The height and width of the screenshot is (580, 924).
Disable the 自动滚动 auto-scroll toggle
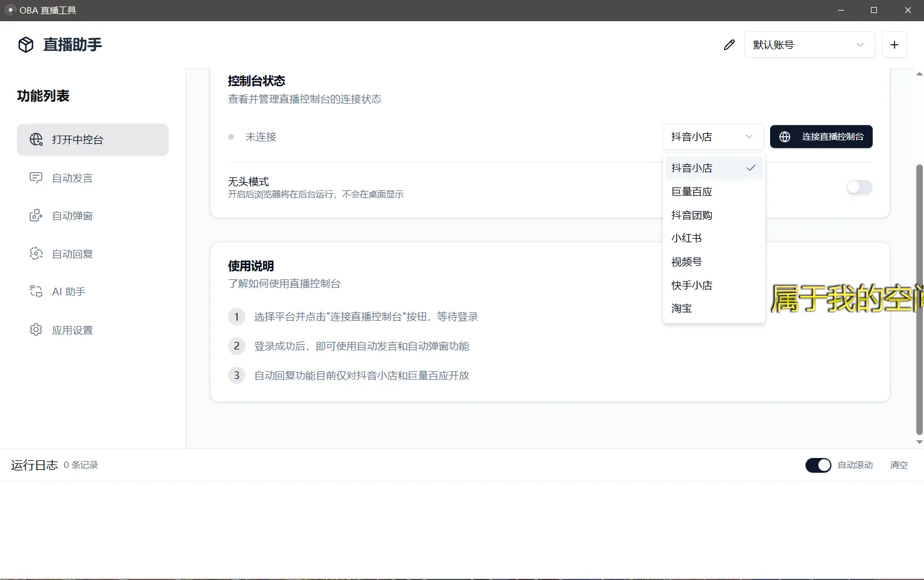(x=818, y=465)
